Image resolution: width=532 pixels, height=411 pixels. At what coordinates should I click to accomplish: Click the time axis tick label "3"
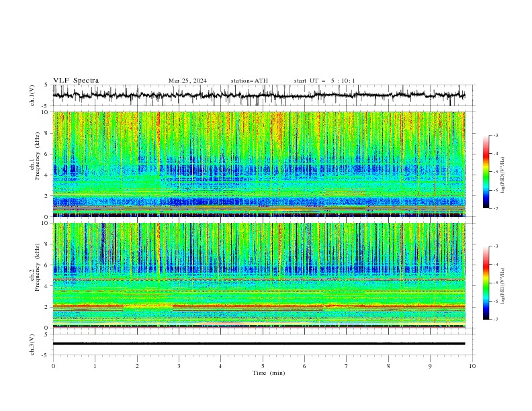coord(179,366)
